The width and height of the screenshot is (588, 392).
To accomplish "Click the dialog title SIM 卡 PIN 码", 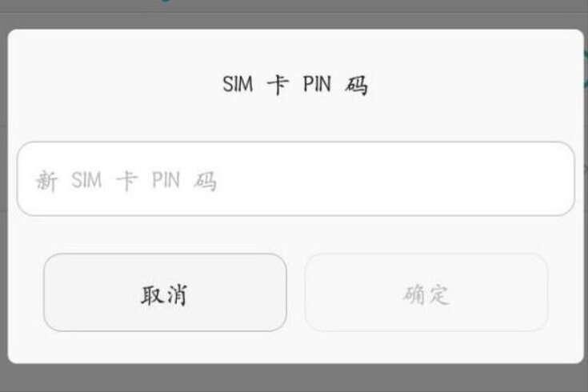I will pos(295,85).
